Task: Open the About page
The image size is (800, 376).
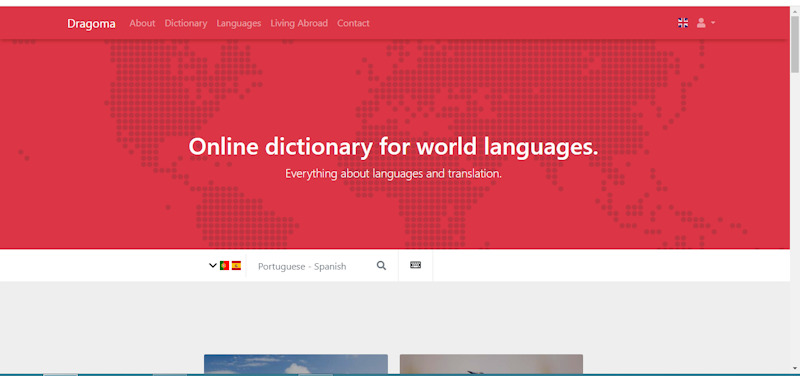Action: 142,23
